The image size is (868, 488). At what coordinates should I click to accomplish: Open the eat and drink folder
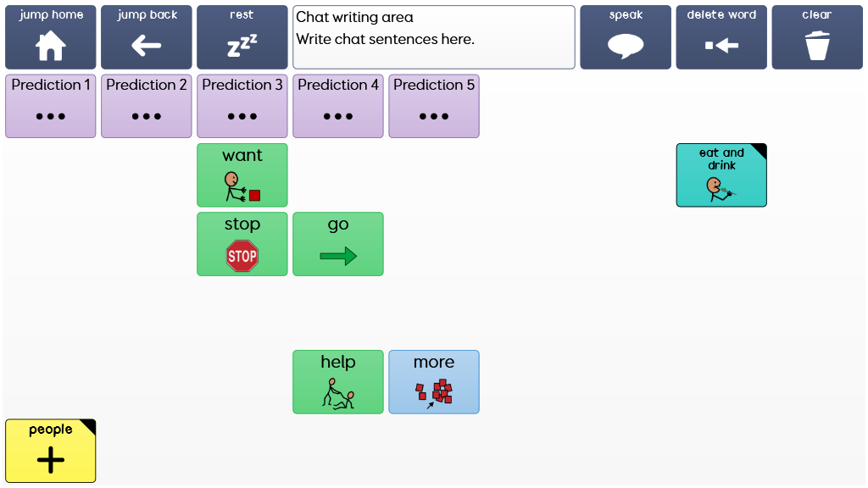point(721,175)
